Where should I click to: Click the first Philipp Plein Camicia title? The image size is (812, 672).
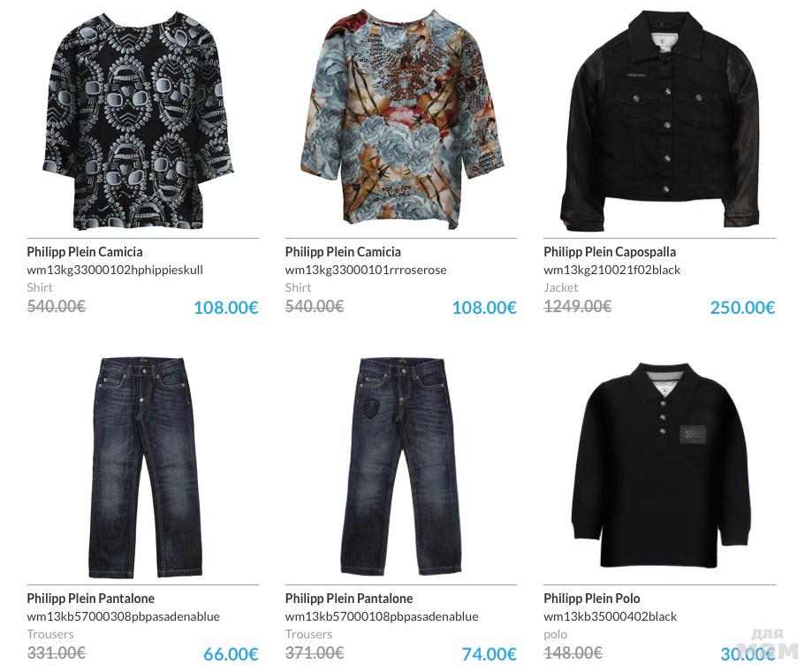point(85,252)
